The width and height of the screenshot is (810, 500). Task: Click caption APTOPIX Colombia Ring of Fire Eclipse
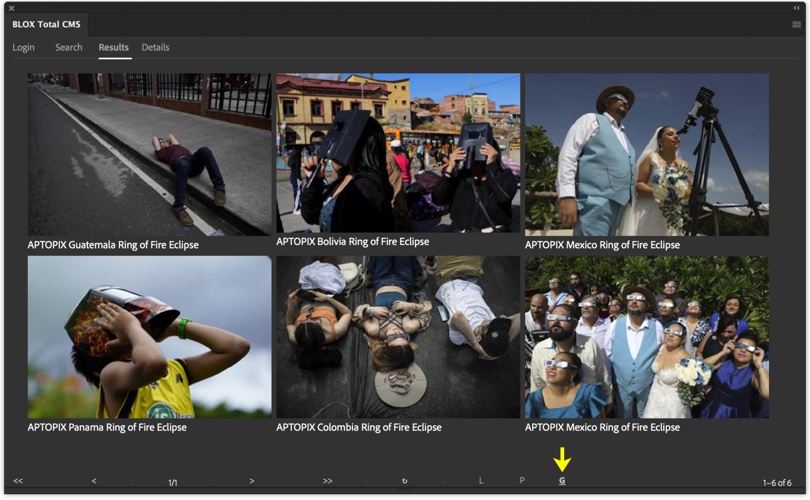359,428
